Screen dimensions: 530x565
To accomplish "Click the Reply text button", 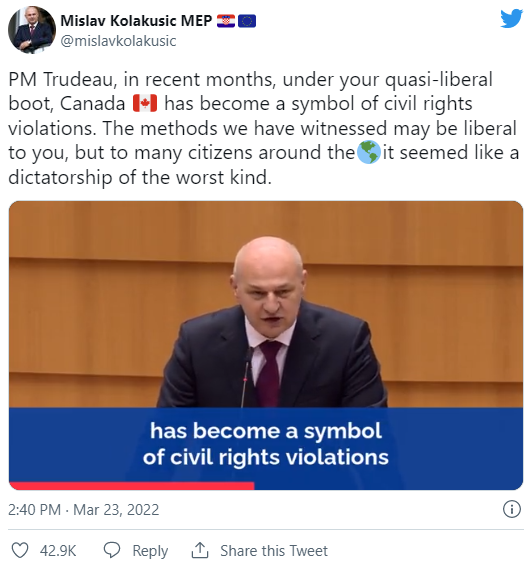I will click(150, 551).
